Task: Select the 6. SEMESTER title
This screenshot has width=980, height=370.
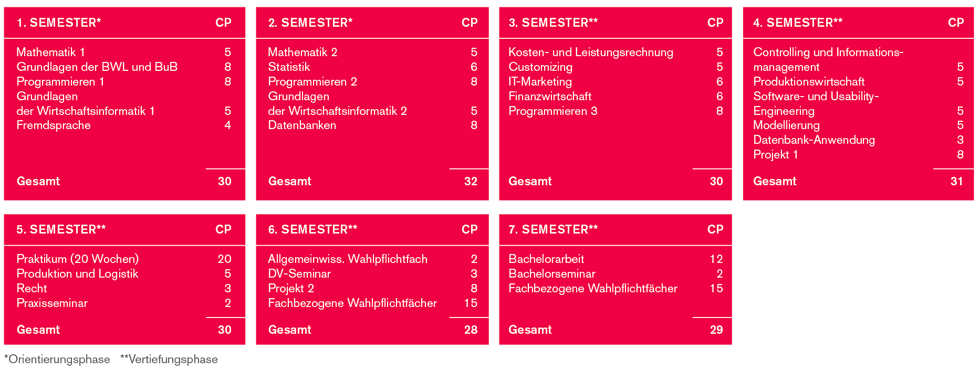Action: 312,230
